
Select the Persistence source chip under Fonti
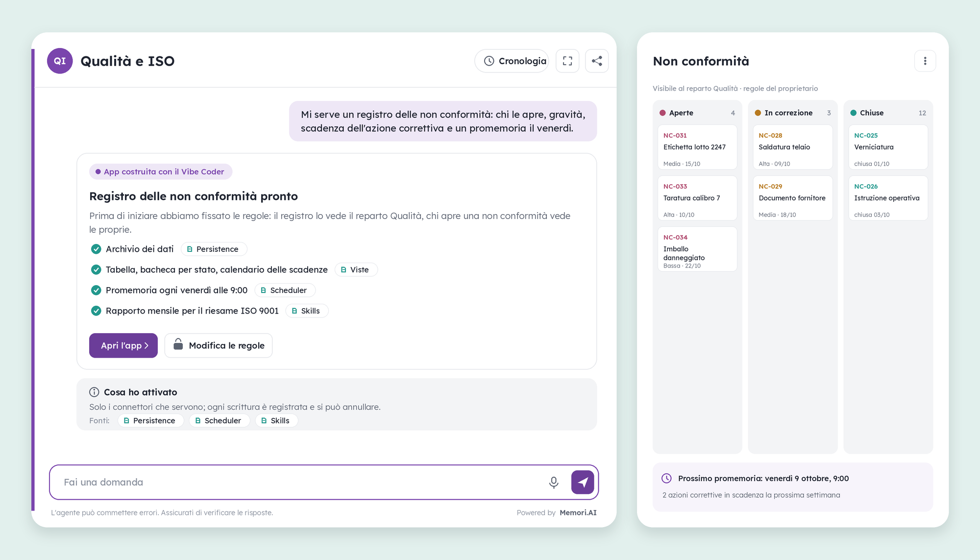pos(150,420)
